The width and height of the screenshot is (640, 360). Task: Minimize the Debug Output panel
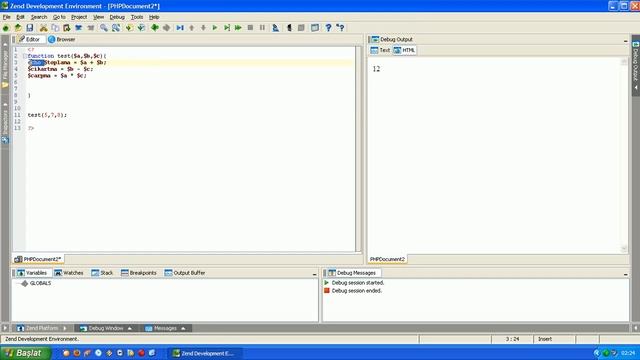pos(625,40)
